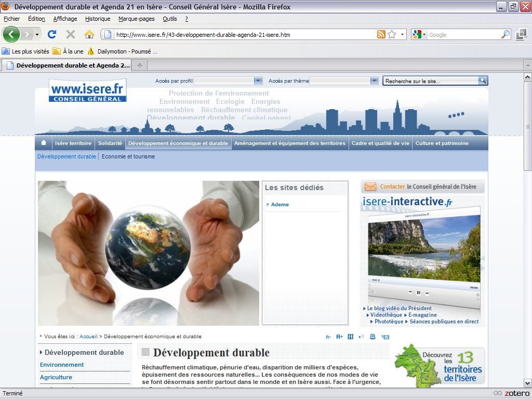Click the Firefox reload page button
This screenshot has width=532, height=399.
(52, 35)
